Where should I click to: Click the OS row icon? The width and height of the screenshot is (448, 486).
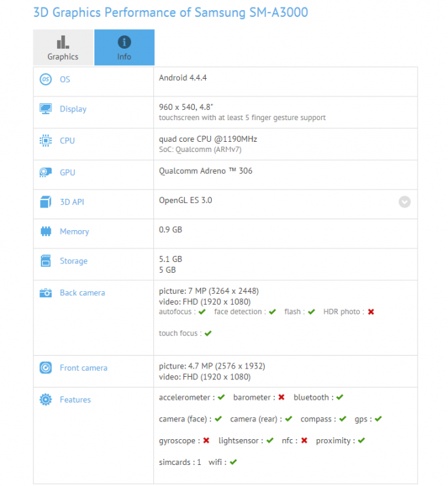[x=45, y=79]
